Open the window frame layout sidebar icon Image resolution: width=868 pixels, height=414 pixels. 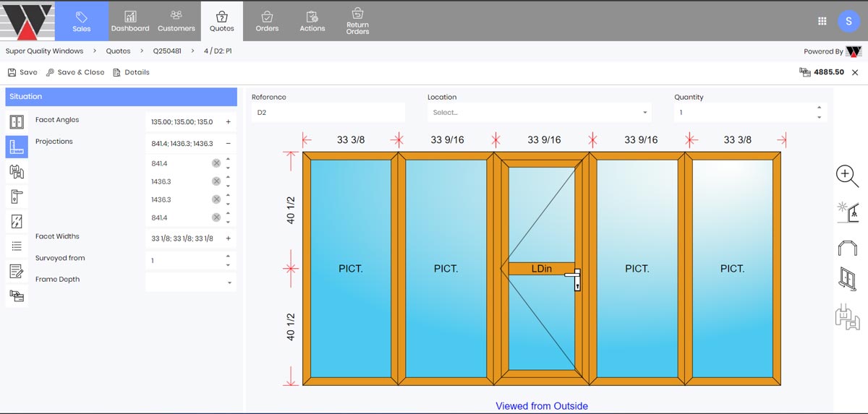tap(17, 121)
